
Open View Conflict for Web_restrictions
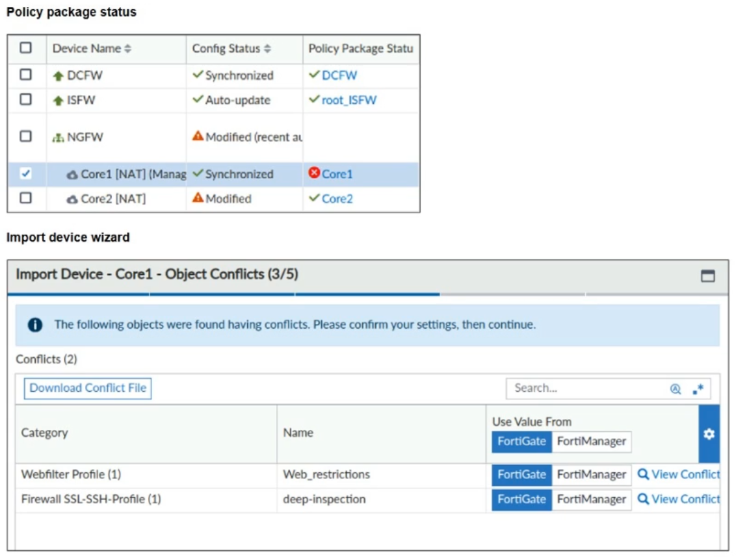(679, 475)
